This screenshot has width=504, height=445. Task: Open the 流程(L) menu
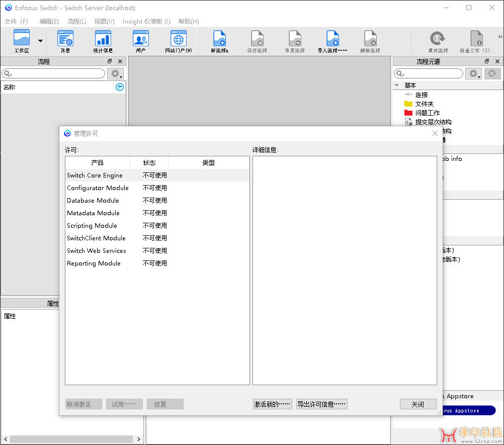tap(77, 22)
